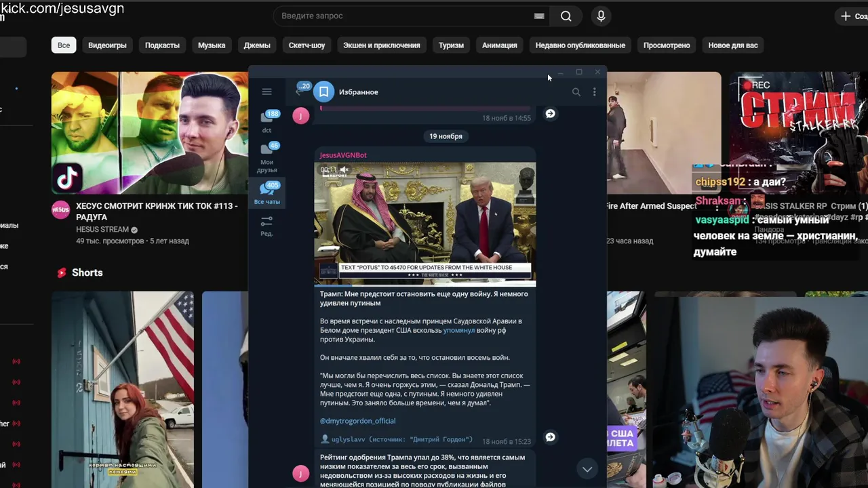The height and width of the screenshot is (488, 868).
Task: Select the Видеоигры filter chip
Action: coord(107,45)
